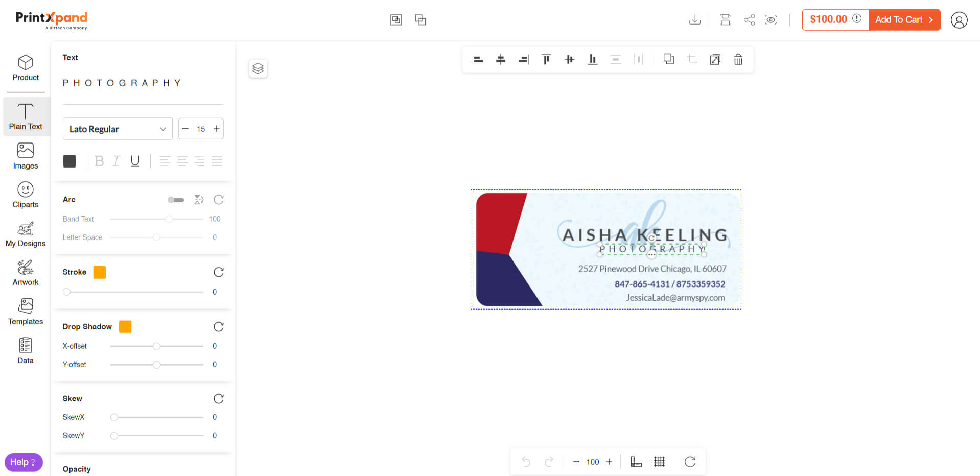This screenshot has width=980, height=476.
Task: Reset Stroke settings
Action: pyautogui.click(x=219, y=272)
